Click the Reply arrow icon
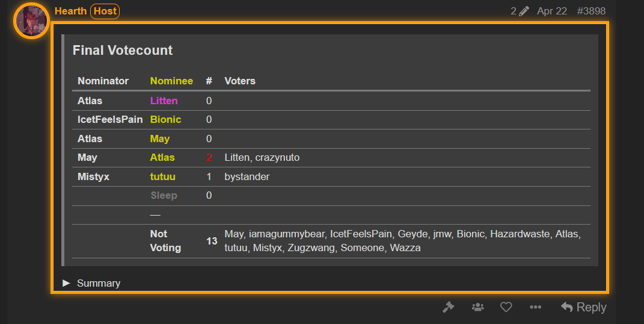 pyautogui.click(x=567, y=307)
